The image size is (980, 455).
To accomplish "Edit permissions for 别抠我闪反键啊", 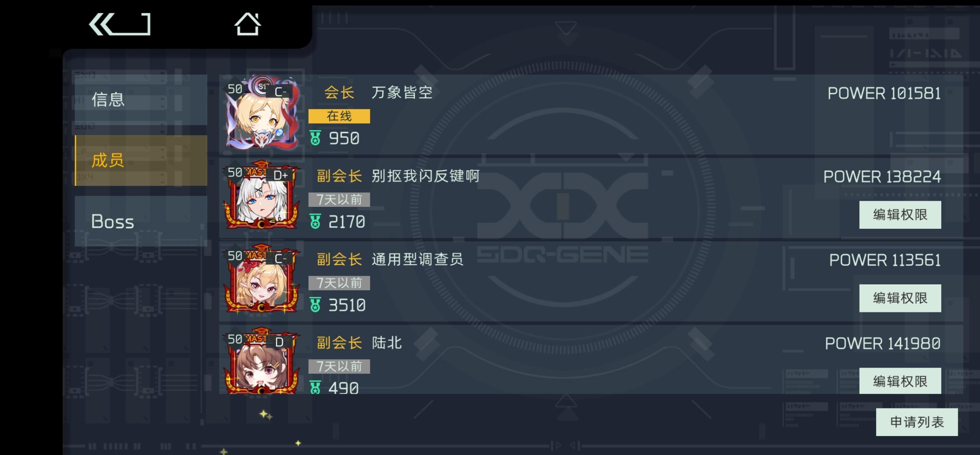I will [x=900, y=215].
